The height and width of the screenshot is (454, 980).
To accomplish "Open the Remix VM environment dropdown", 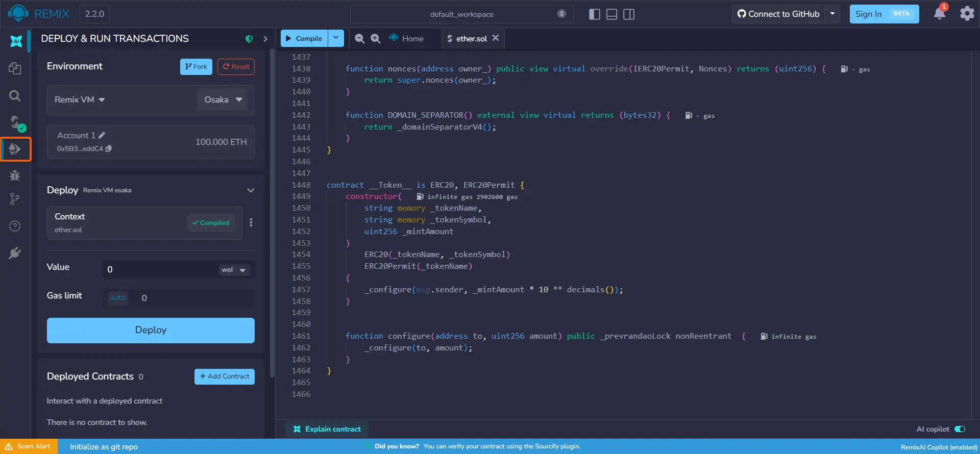I will [80, 99].
